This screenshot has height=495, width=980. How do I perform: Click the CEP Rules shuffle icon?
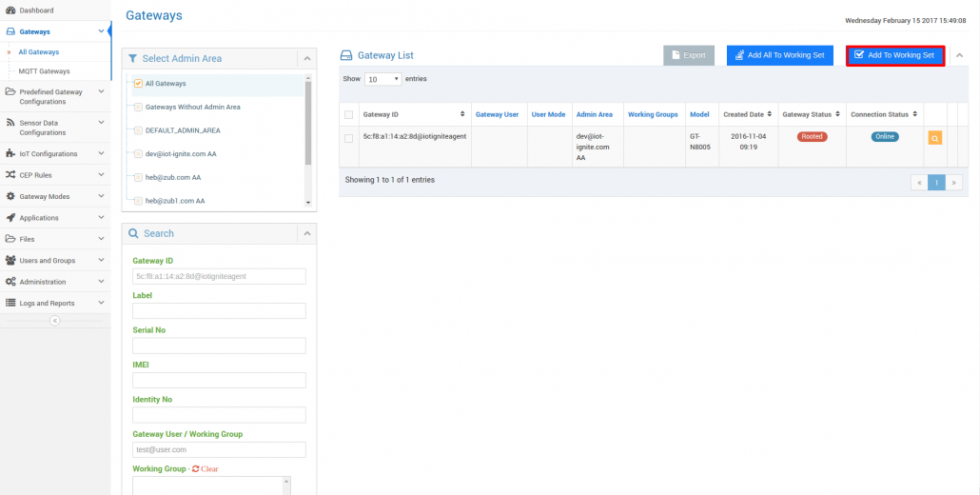pyautogui.click(x=11, y=175)
